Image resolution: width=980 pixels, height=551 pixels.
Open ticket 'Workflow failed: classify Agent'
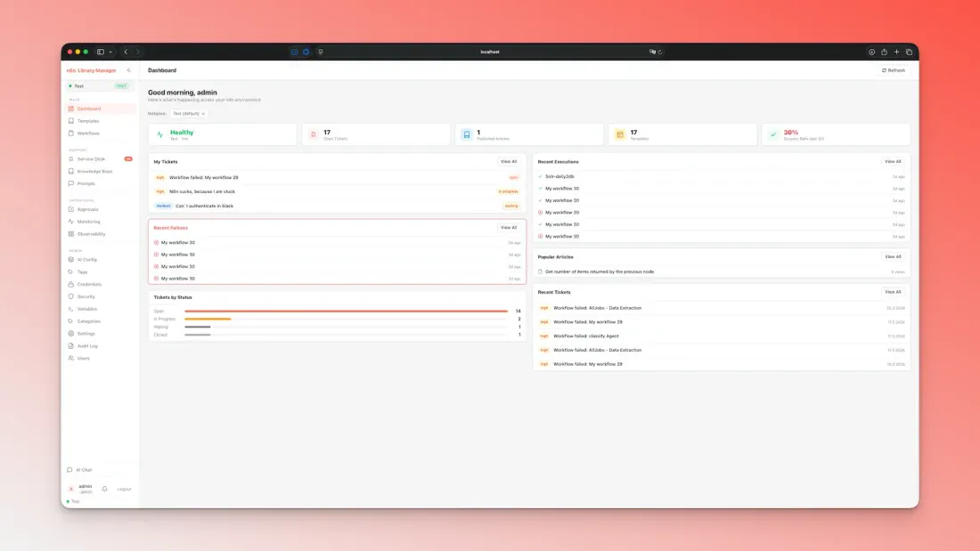click(722, 336)
